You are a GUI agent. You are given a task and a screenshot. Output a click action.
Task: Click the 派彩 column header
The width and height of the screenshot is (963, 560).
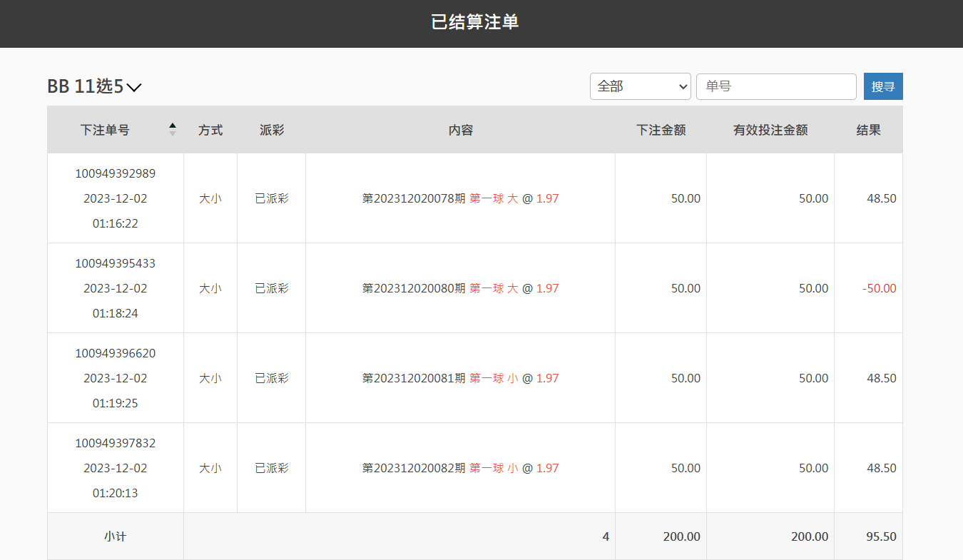coord(272,130)
